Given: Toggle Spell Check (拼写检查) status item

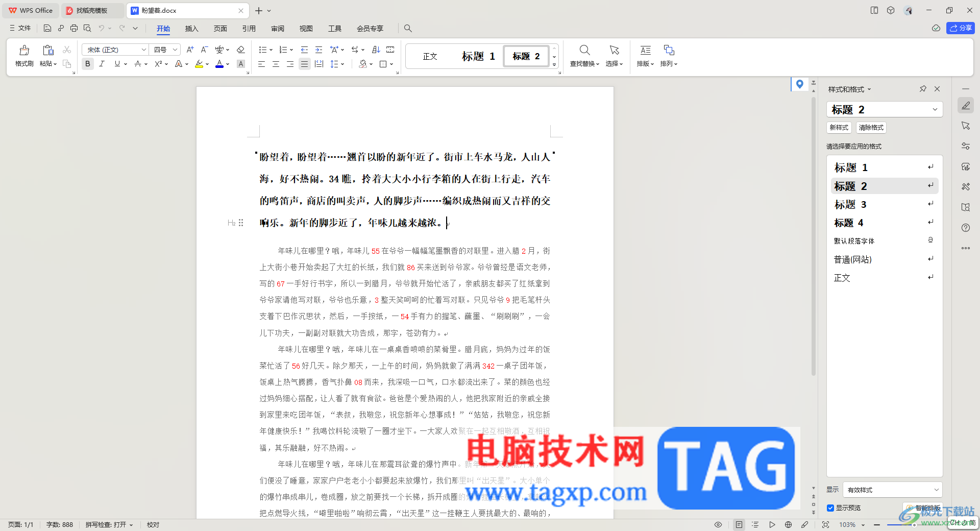Looking at the screenshot, I should [x=109, y=524].
